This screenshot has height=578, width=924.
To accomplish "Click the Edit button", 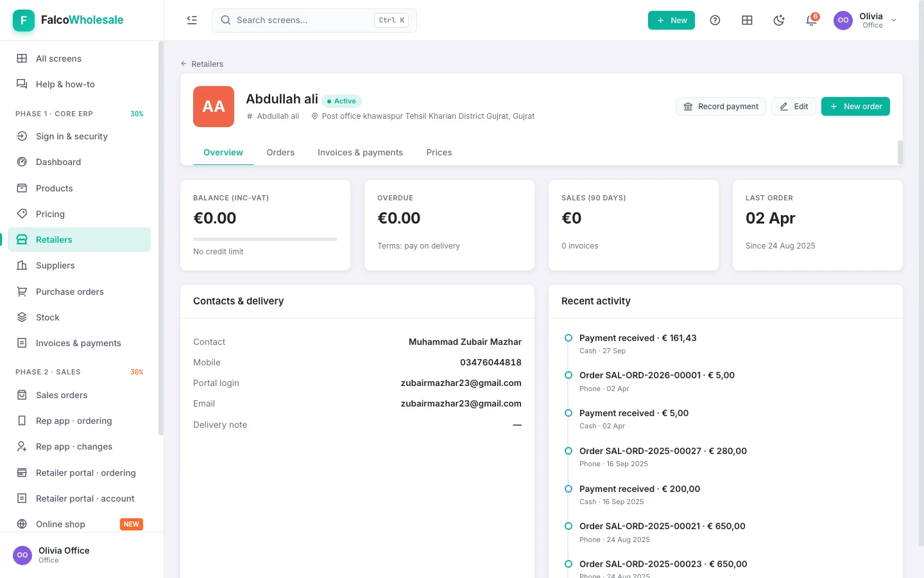I will [794, 107].
